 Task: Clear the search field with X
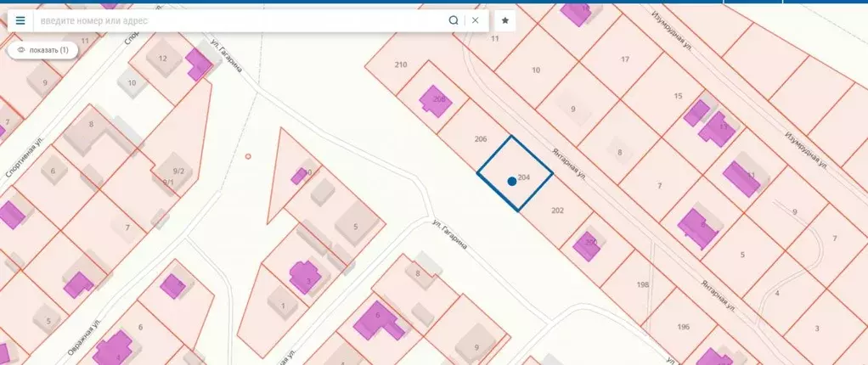475,20
